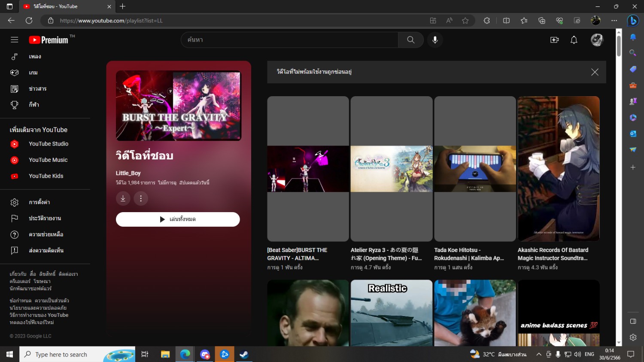Open browser collections icon
This screenshot has width=644, height=362.
pos(542,21)
